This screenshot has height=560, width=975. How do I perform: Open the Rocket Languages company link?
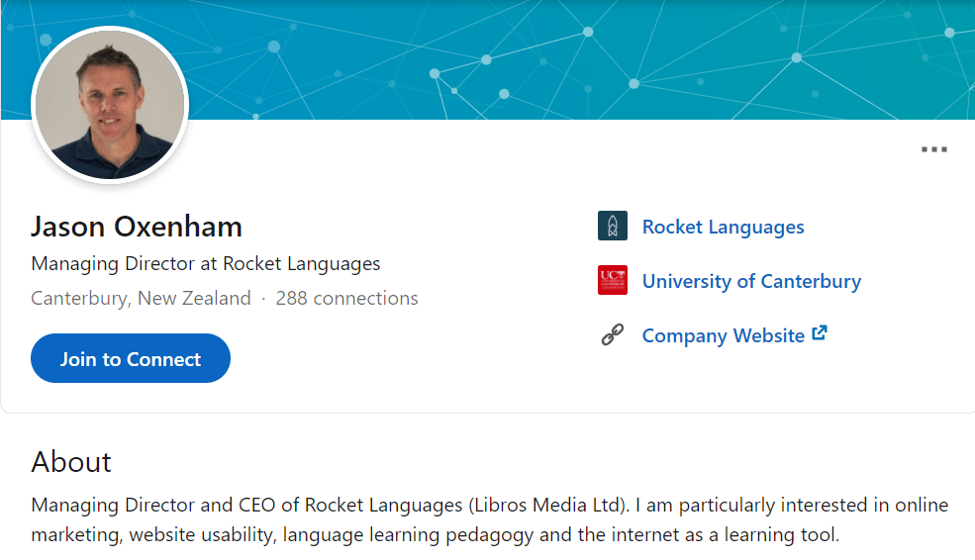(x=723, y=227)
